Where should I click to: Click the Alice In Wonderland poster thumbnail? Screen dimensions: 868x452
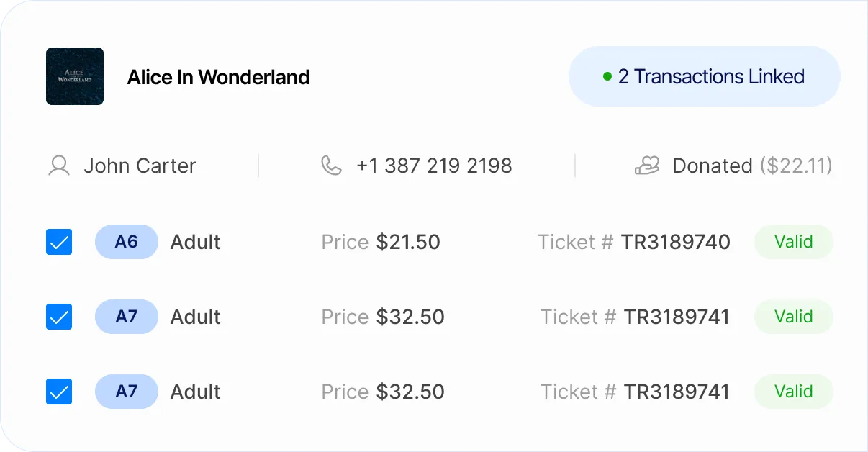75,76
